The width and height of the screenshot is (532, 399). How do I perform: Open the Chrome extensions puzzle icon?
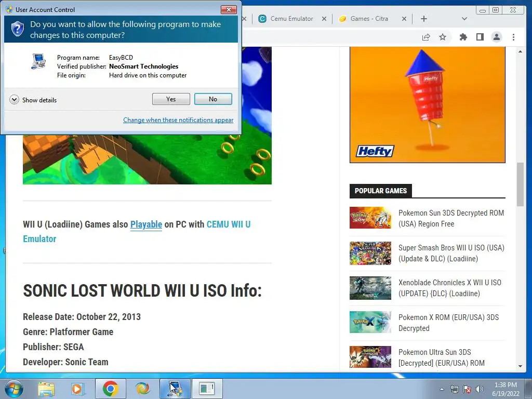463,37
